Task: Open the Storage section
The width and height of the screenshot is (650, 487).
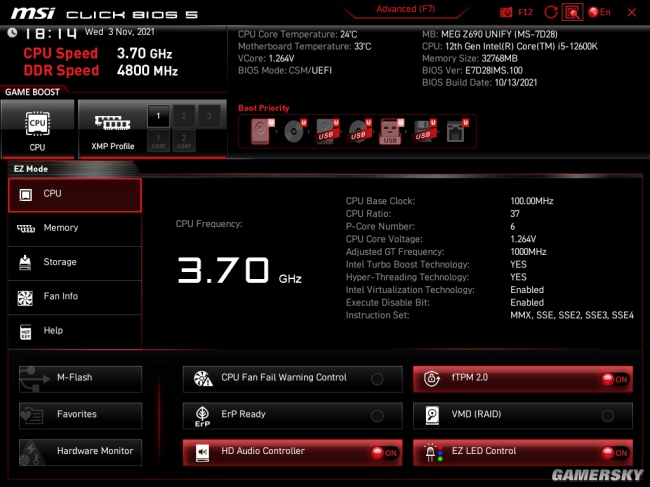Action: [75, 262]
